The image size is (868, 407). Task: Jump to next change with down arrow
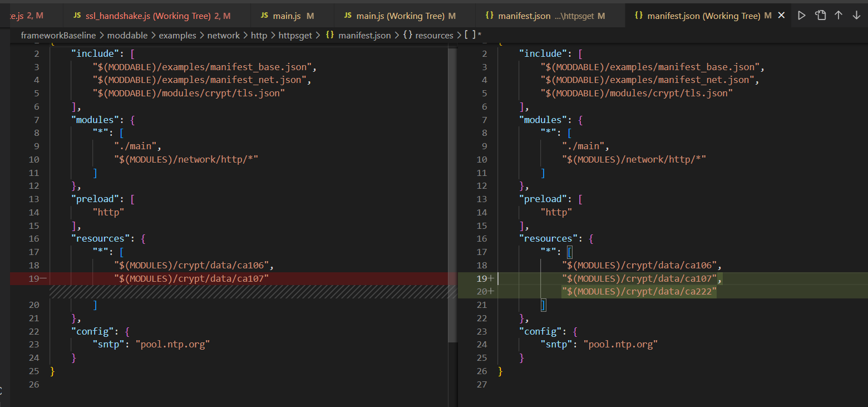pyautogui.click(x=856, y=16)
